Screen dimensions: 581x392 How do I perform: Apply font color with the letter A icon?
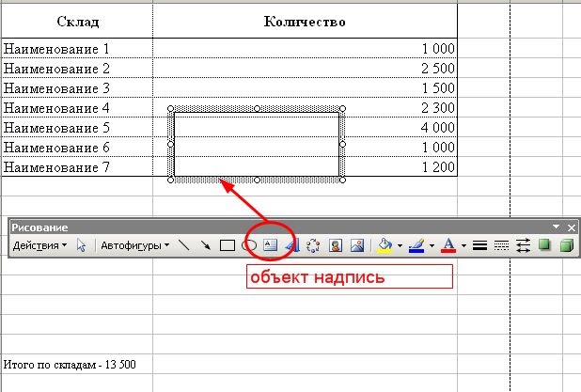(x=448, y=245)
